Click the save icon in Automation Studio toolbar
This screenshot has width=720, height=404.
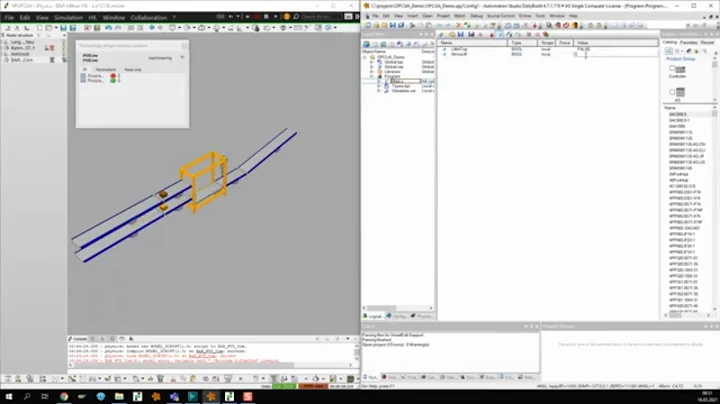click(x=393, y=26)
